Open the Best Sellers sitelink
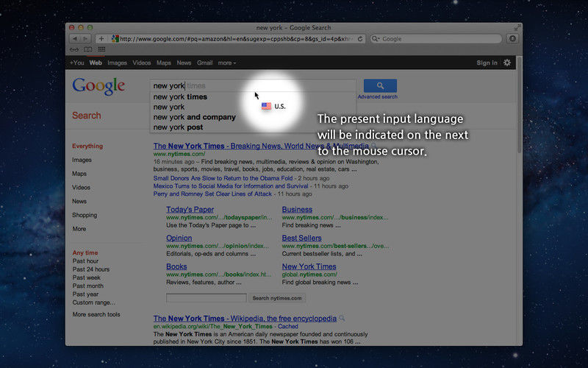This screenshot has height=368, width=588. pos(301,238)
